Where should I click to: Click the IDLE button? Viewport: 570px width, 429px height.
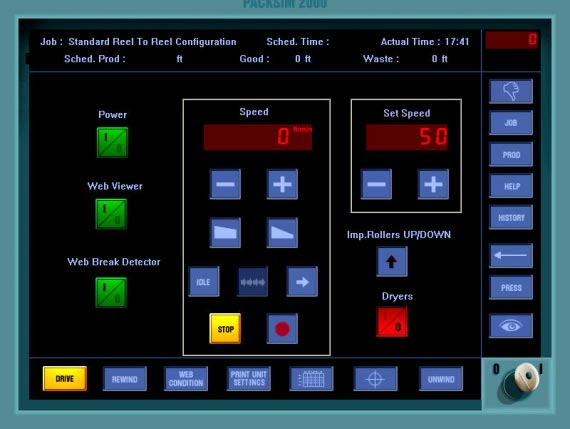[204, 281]
